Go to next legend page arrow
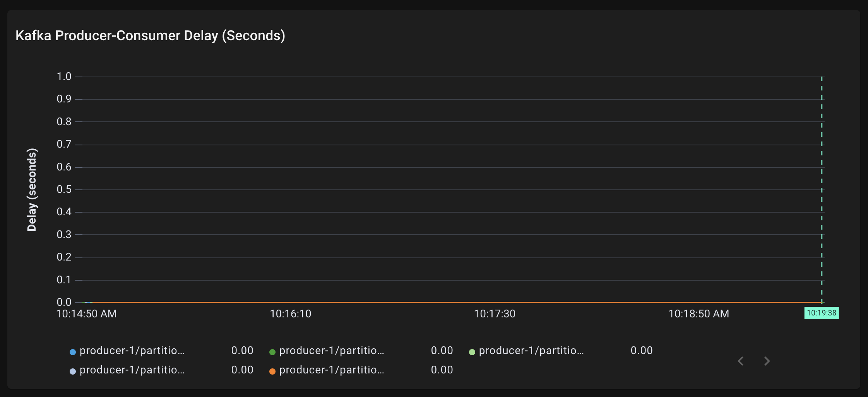 coord(767,361)
